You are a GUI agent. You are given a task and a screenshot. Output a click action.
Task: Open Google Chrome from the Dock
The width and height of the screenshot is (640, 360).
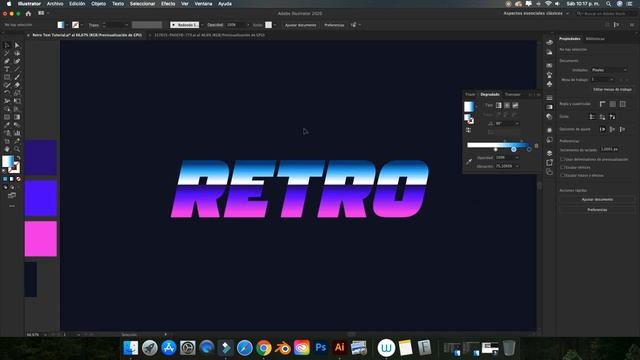[264, 348]
